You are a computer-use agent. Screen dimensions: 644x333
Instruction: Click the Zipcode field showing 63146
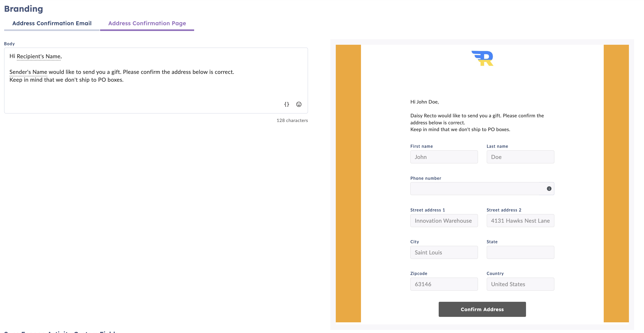[444, 284]
